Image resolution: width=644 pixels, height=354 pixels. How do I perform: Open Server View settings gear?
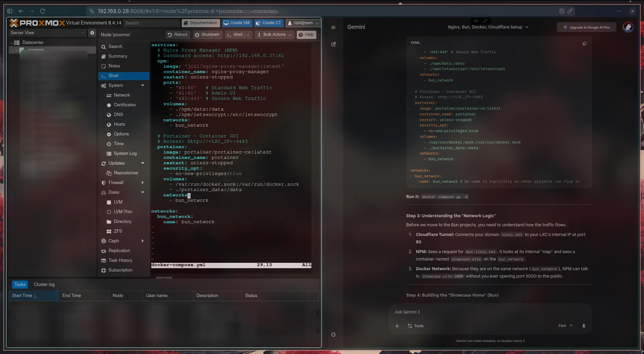92,33
